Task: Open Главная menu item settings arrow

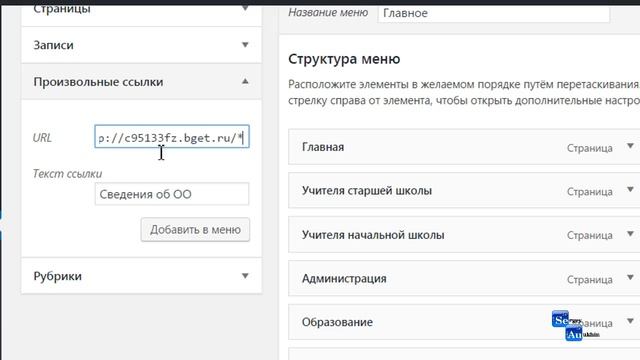Action: click(x=630, y=146)
